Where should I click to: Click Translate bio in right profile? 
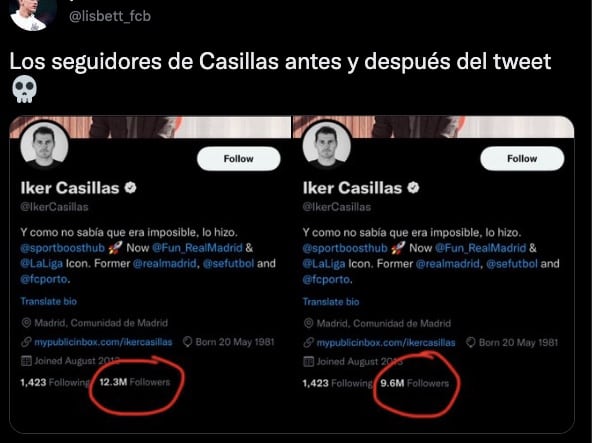[x=331, y=301]
